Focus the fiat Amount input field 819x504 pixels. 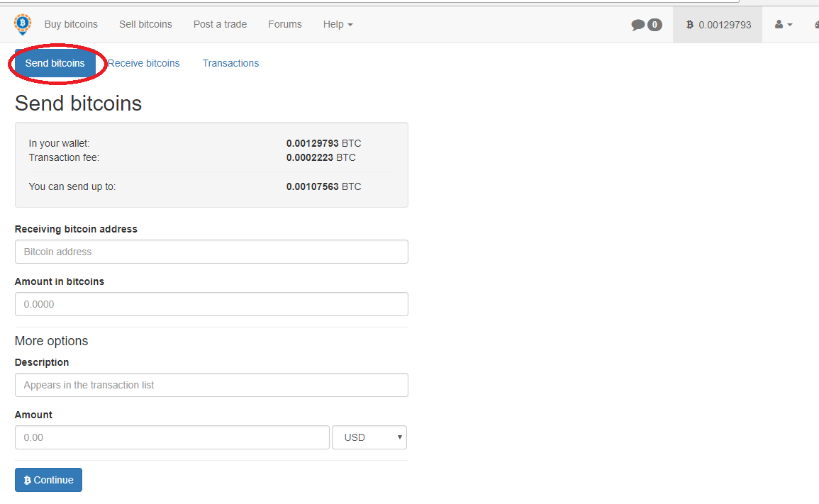(x=172, y=437)
